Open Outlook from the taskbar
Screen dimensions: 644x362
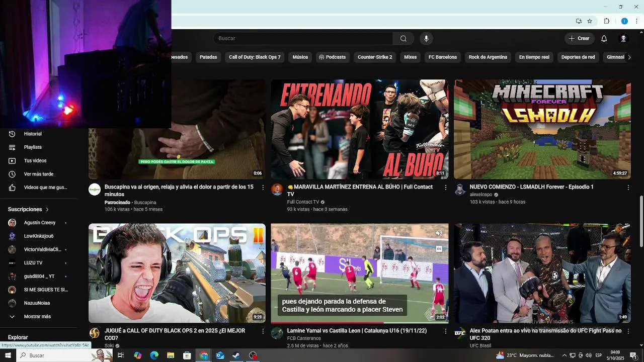pos(220,355)
